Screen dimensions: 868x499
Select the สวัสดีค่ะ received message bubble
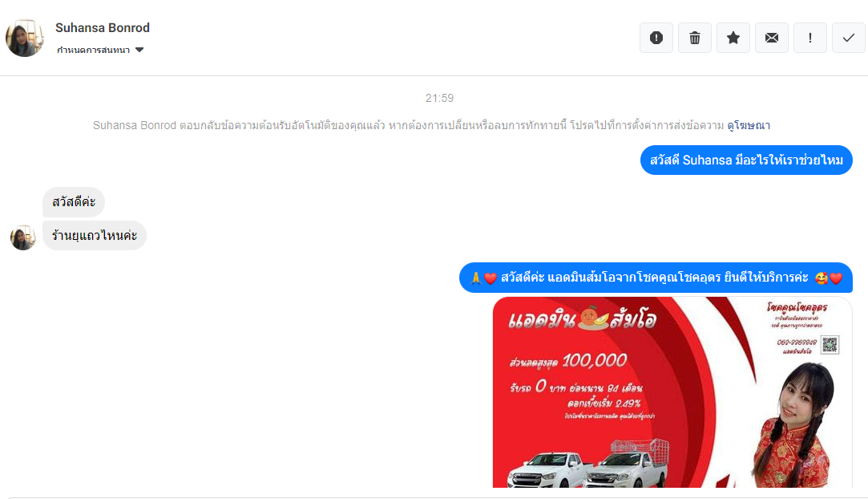coord(74,202)
